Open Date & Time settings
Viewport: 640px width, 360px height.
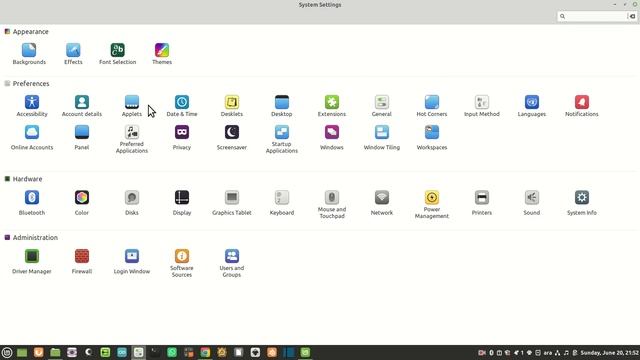tap(182, 106)
